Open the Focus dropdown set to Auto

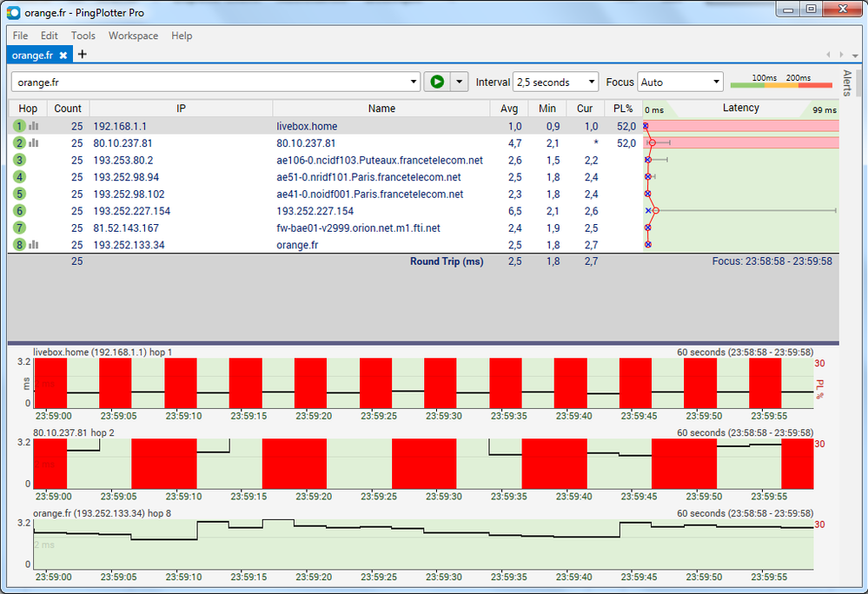point(680,82)
